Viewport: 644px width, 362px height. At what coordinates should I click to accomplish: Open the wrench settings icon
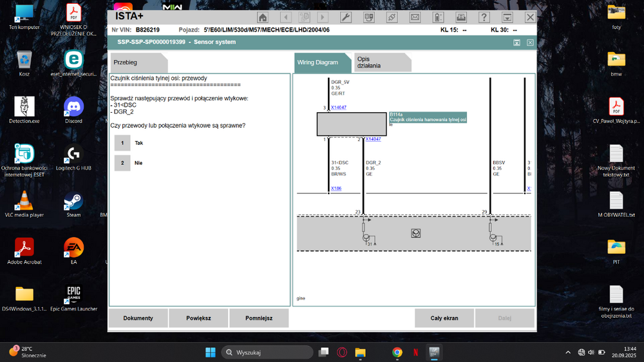(x=346, y=17)
